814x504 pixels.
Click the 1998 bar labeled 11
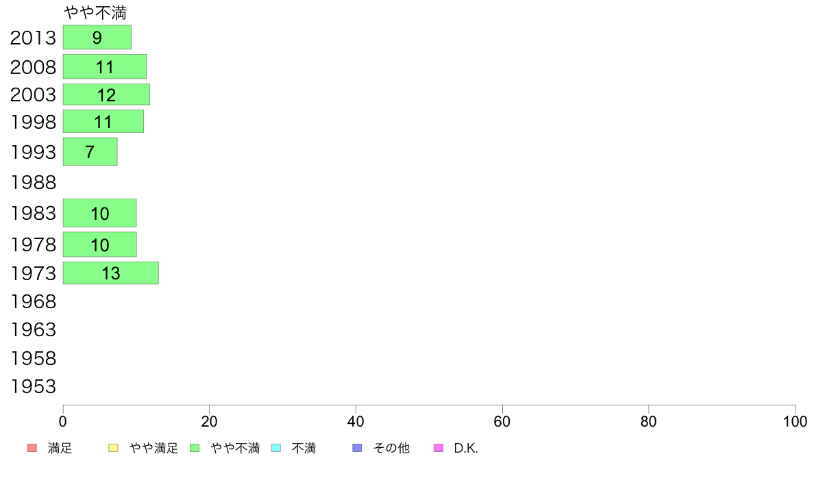point(103,121)
